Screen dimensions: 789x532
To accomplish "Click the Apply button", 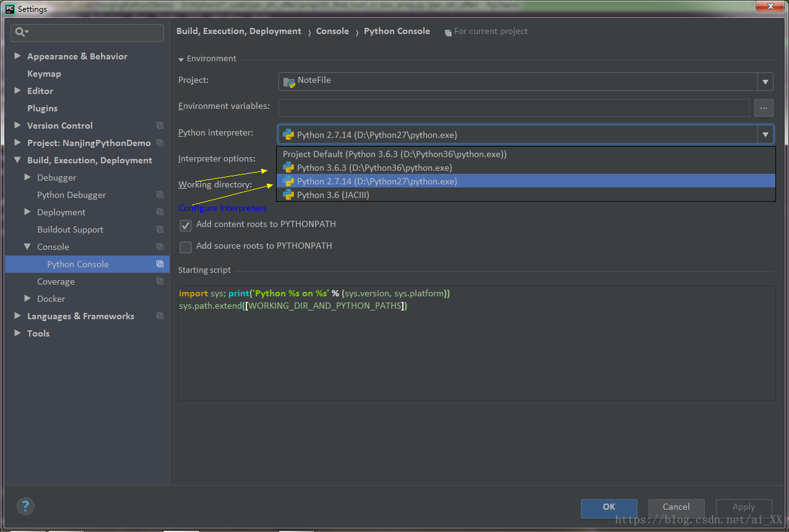I will (744, 508).
